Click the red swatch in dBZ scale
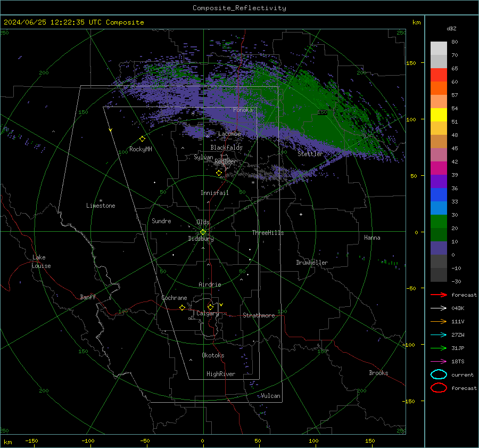The image size is (479, 448). tap(439, 75)
